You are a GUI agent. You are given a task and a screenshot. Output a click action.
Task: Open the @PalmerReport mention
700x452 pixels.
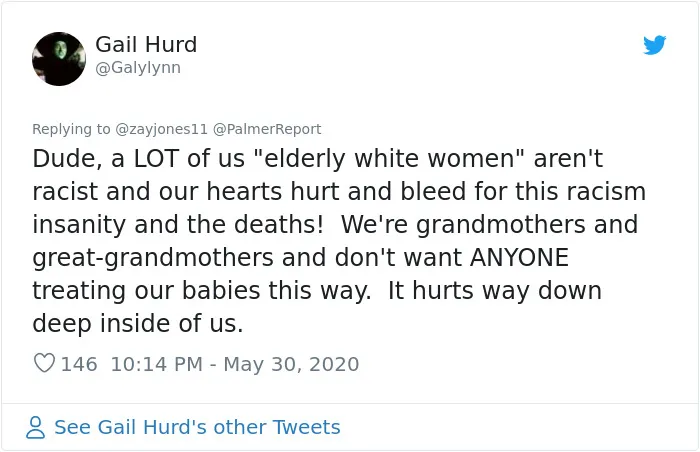coord(267,129)
